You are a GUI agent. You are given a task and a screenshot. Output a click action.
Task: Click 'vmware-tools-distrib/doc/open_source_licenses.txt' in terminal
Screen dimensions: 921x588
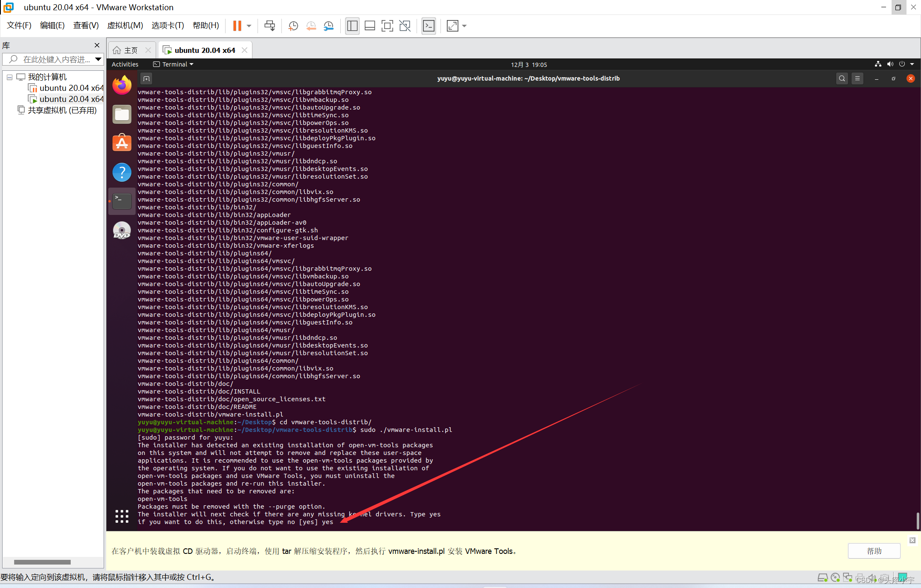coord(232,399)
